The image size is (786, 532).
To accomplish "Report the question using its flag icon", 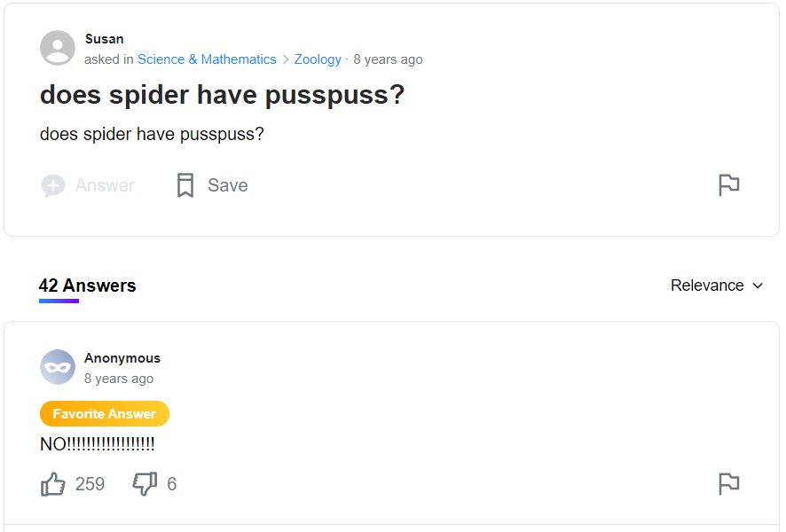I will (x=728, y=184).
